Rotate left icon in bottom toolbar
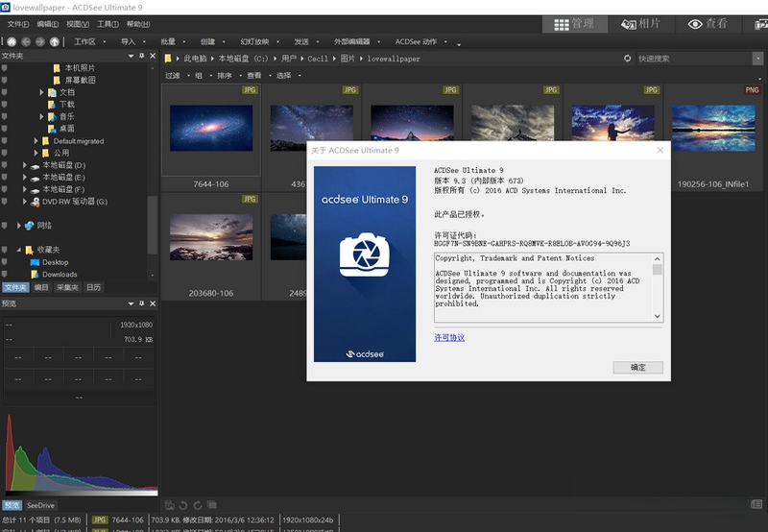Image resolution: width=768 pixels, height=532 pixels. pyautogui.click(x=183, y=505)
